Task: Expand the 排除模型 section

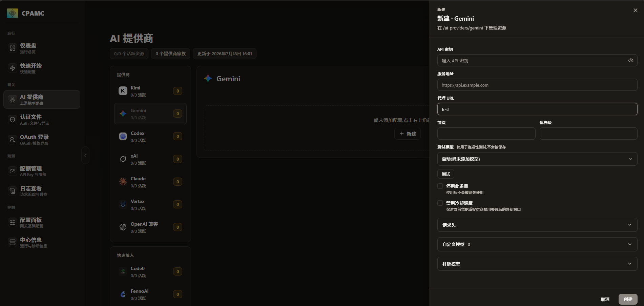Action: click(537, 264)
